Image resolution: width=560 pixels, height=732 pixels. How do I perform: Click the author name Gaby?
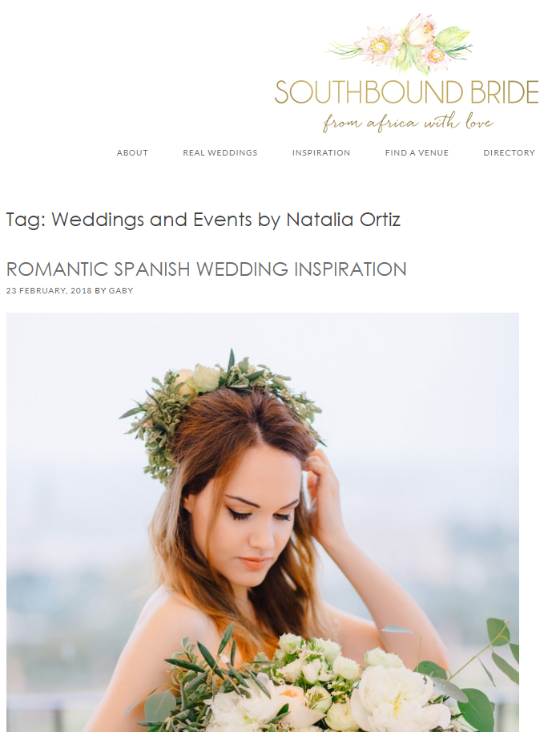pos(121,290)
